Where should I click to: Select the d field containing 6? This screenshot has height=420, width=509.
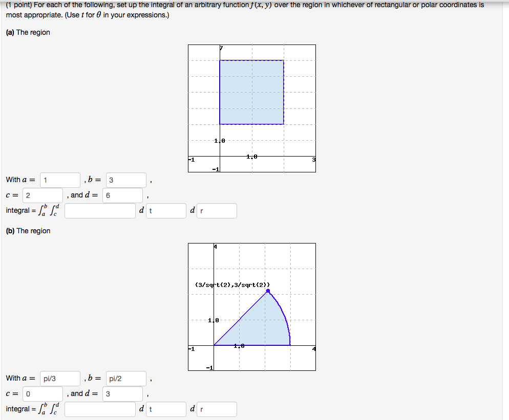123,195
